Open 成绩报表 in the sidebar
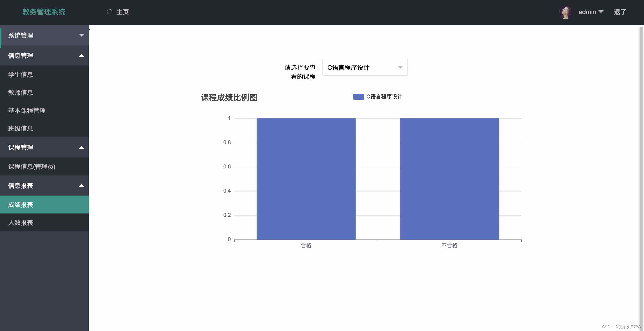 point(45,205)
